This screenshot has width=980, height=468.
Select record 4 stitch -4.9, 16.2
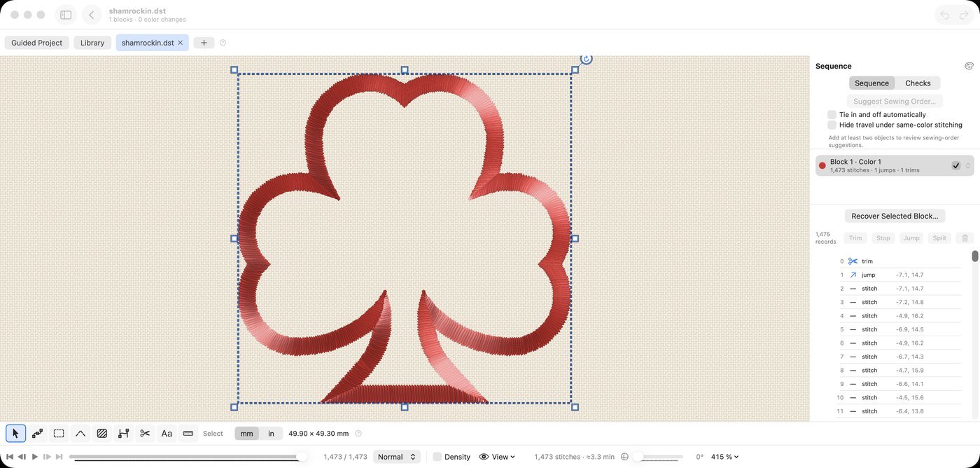(x=899, y=316)
